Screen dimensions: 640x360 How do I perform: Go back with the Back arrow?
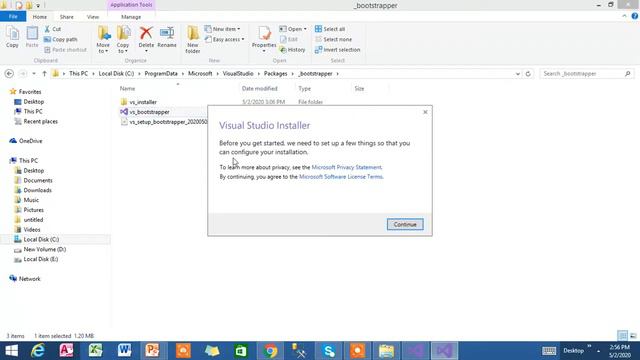pyautogui.click(x=9, y=73)
